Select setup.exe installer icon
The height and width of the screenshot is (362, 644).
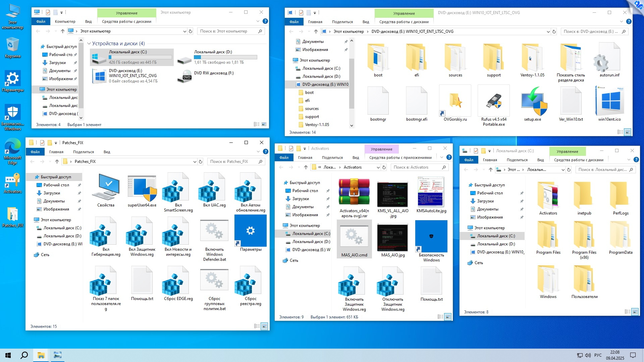point(532,101)
